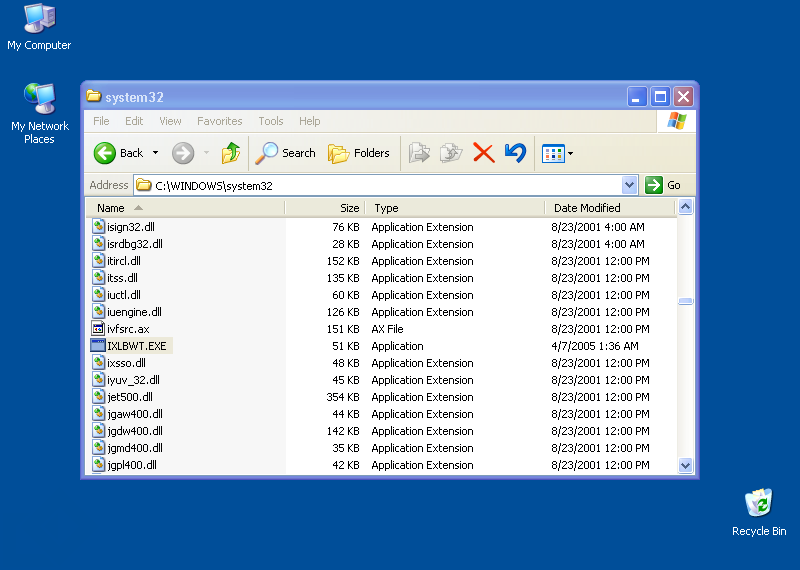
Task: Minimize the system32 window
Action: (x=637, y=96)
